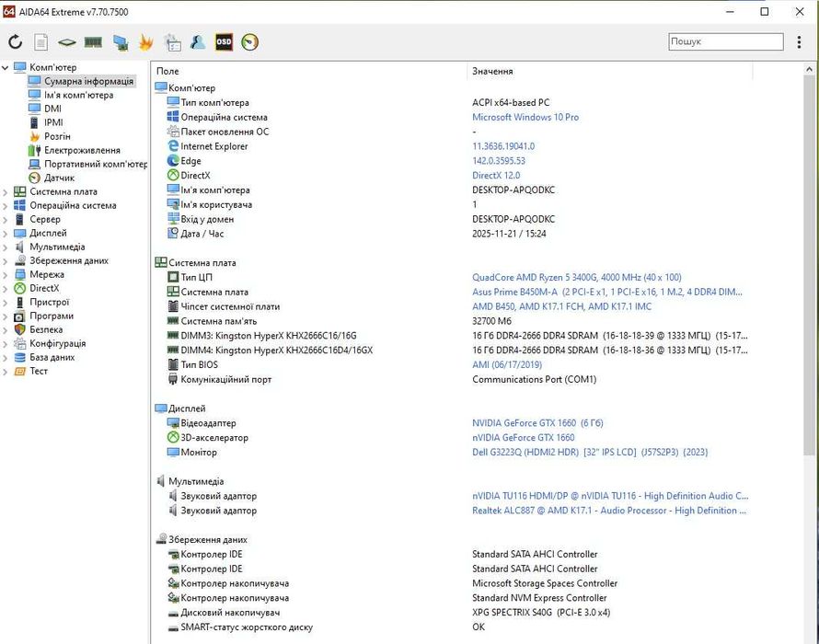
Task: Expand the Збереження даних tree node
Action: [x=6, y=260]
